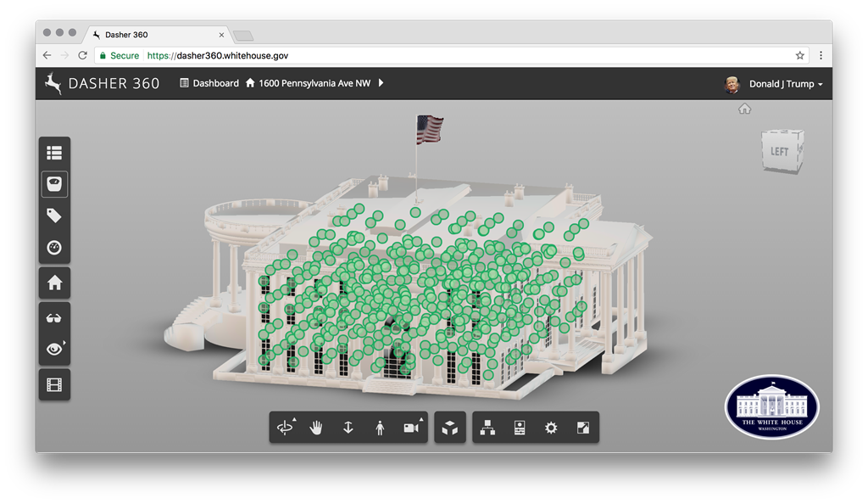Open the model browser hierarchy icon
868x504 pixels.
(487, 428)
